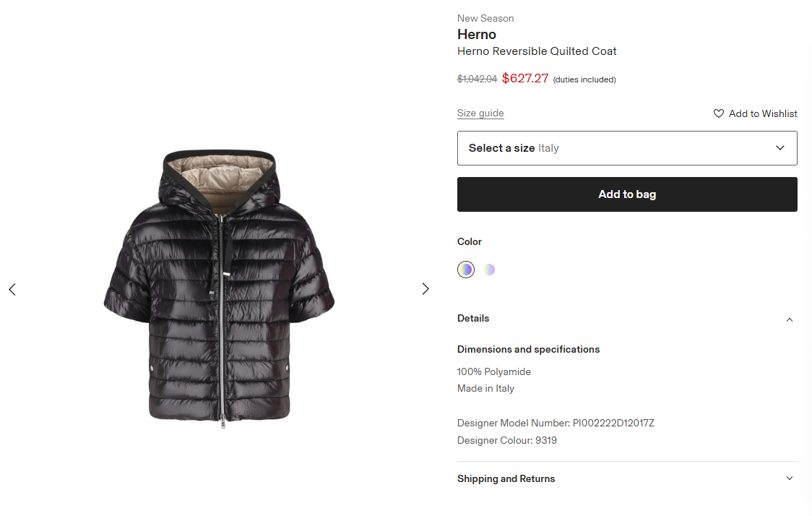Click the Italy link under Made in
This screenshot has width=812, height=516.
pos(505,388)
